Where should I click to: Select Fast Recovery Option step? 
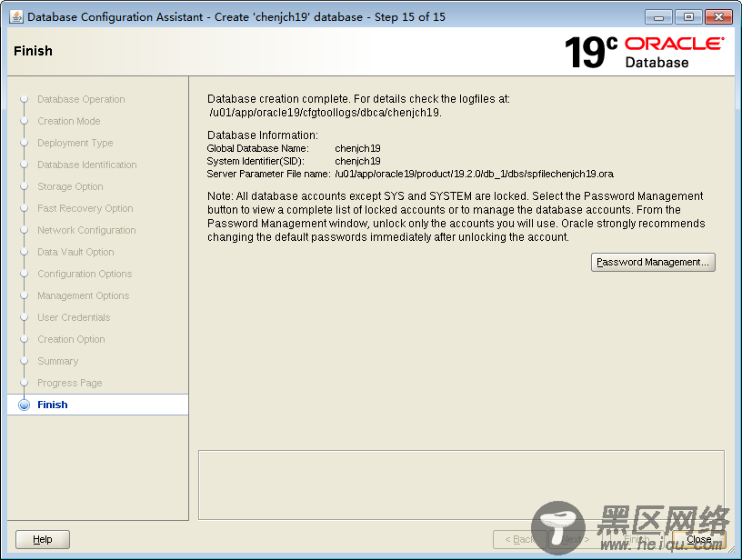[x=85, y=208]
